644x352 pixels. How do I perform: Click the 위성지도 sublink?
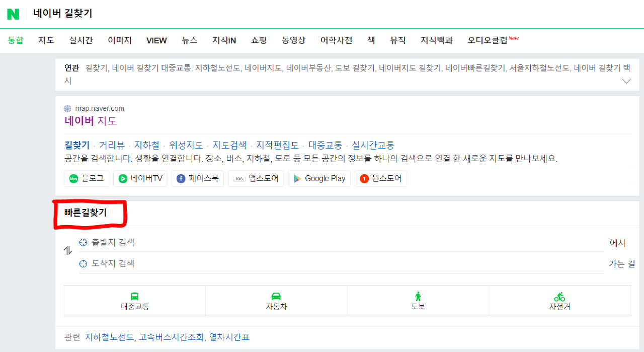point(186,145)
